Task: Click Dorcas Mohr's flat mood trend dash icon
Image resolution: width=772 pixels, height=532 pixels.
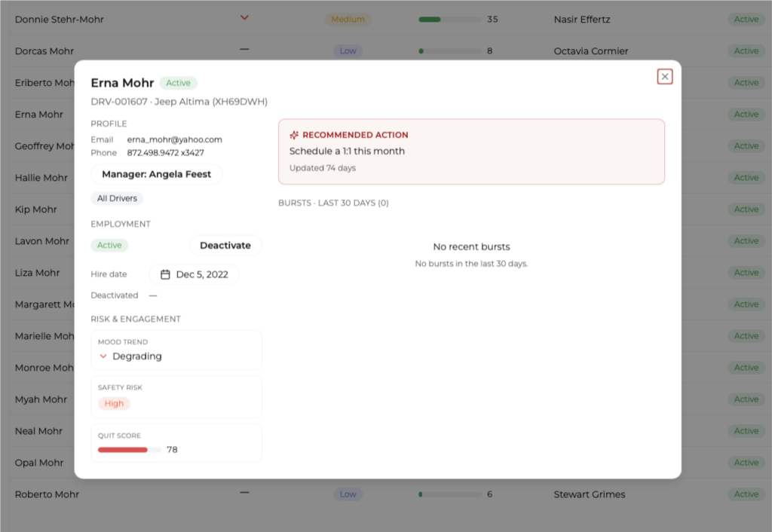Action: [244, 49]
